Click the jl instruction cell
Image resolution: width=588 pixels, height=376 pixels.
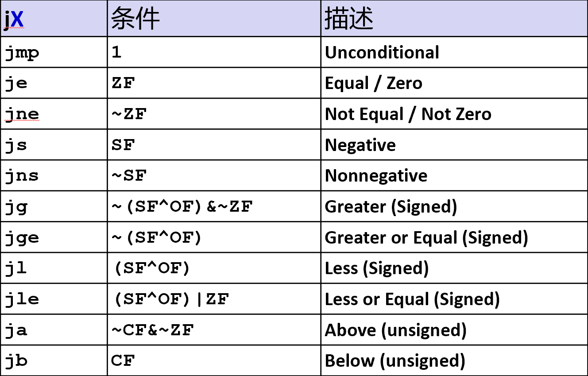point(16,268)
